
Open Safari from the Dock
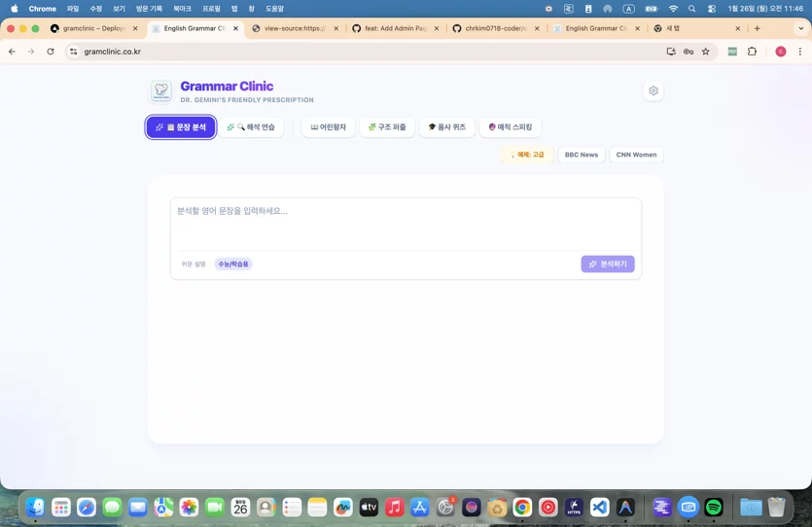[x=87, y=508]
